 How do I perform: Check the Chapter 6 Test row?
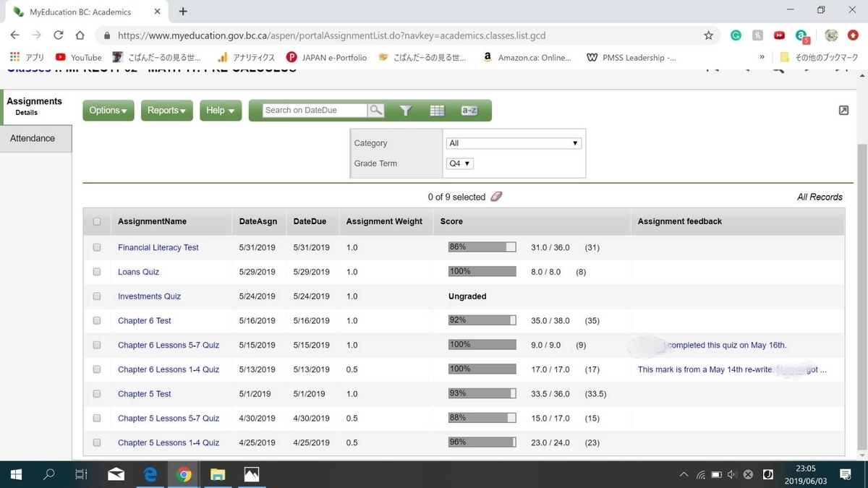click(x=97, y=321)
